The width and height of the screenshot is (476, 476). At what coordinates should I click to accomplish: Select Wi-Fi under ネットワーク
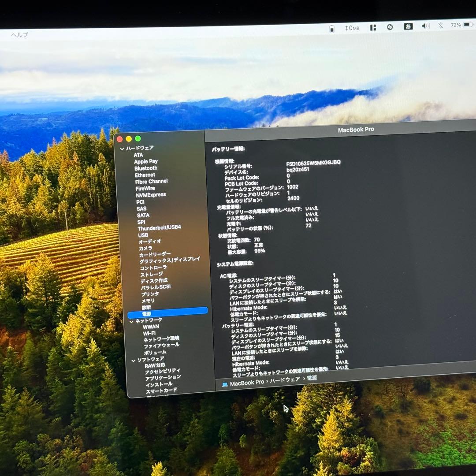pyautogui.click(x=149, y=333)
